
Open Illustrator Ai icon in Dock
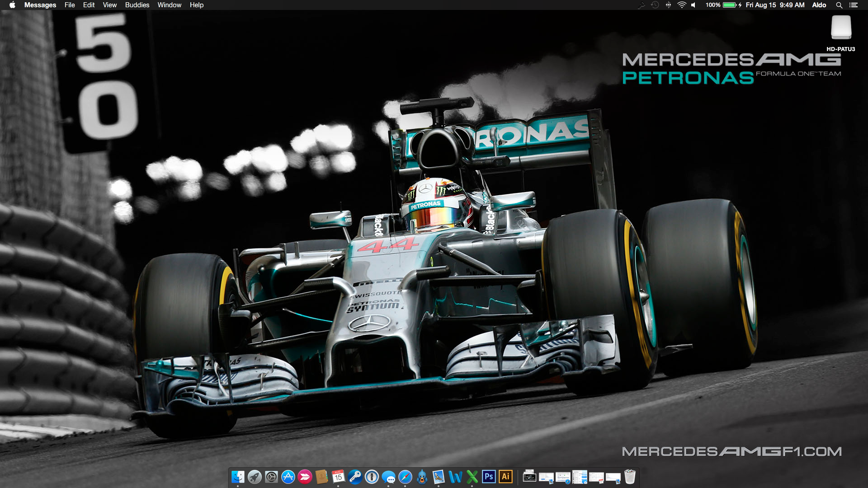tap(505, 477)
